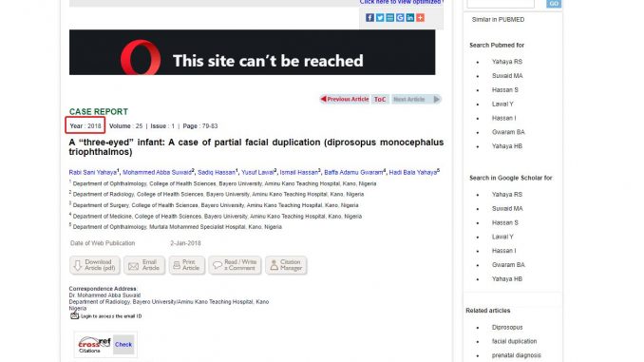644x362 pixels.
Task: Click Download Article (pdf) button
Action: click(95, 265)
